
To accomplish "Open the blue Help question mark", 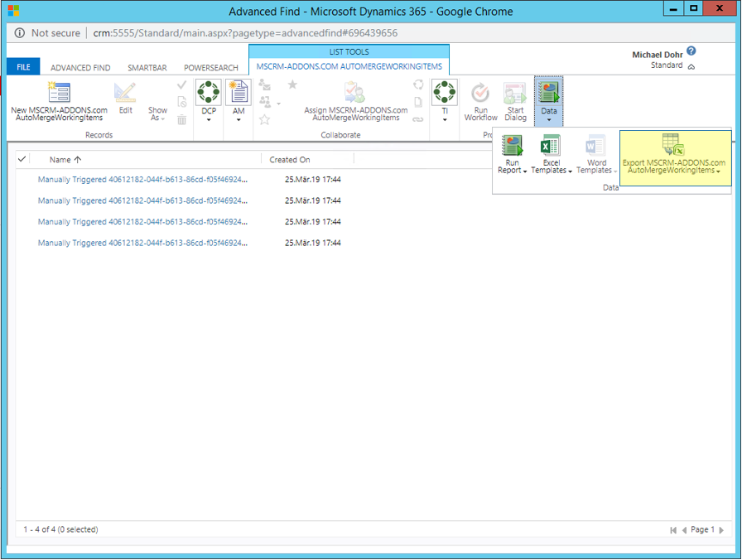I will point(691,51).
